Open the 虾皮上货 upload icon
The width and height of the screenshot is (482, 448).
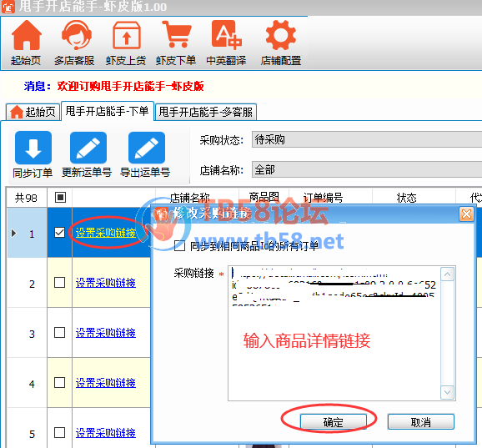(x=127, y=35)
